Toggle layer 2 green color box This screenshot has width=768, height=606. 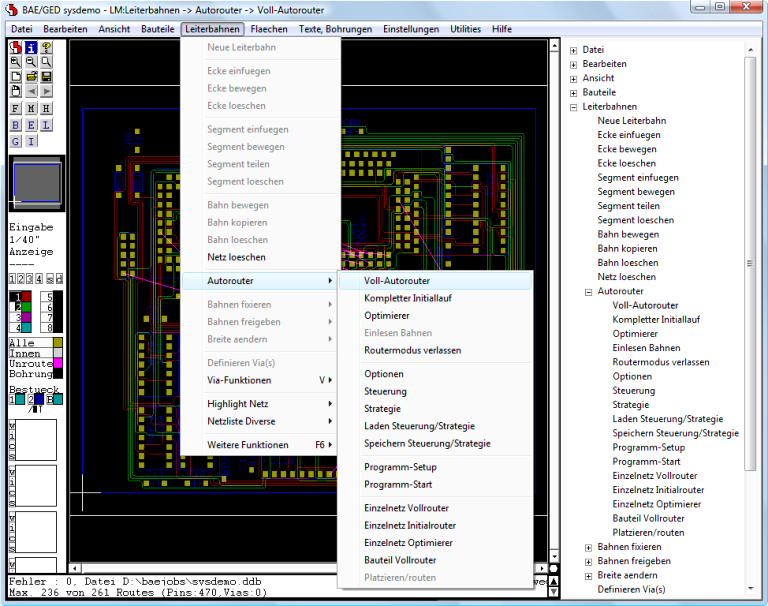pos(26,308)
